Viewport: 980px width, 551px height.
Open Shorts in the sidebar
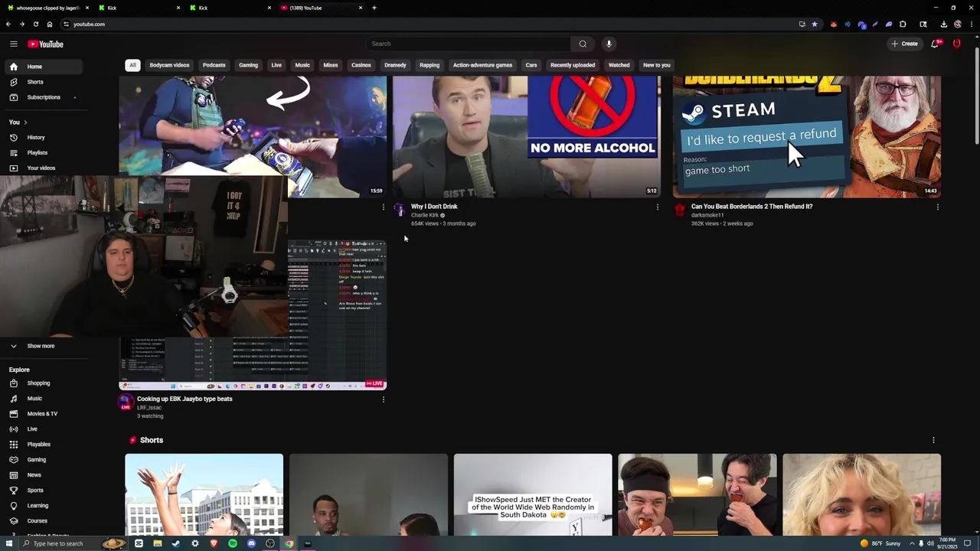(x=42, y=82)
